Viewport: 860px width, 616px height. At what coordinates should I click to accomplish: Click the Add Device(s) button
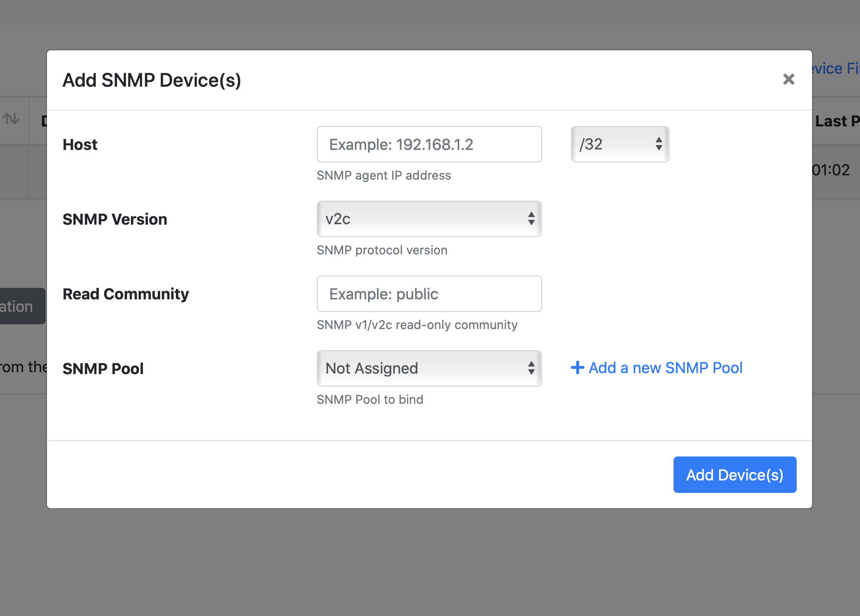click(x=735, y=475)
